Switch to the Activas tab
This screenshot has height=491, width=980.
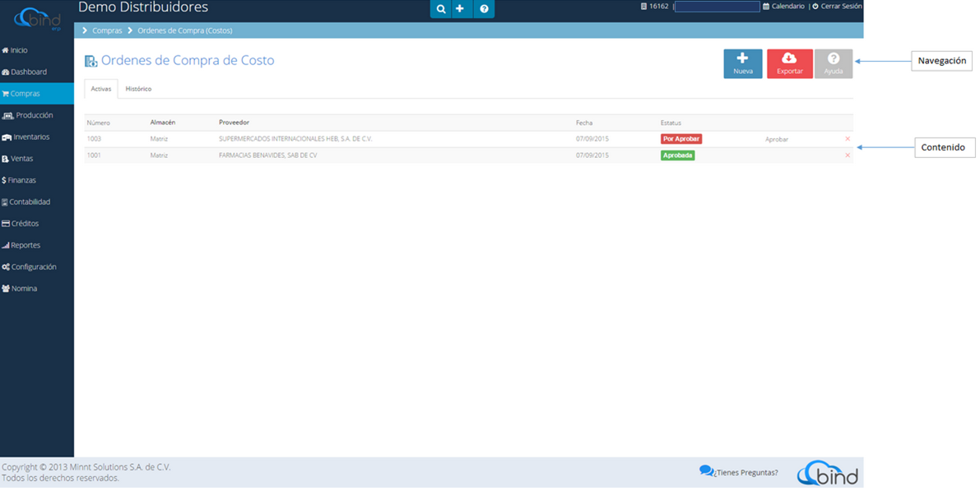(x=100, y=89)
